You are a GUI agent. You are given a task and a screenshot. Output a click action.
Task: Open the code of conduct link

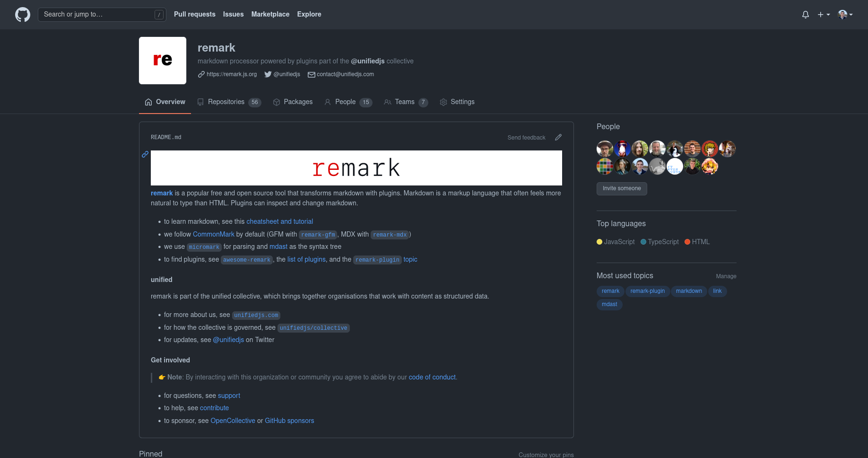(x=432, y=377)
